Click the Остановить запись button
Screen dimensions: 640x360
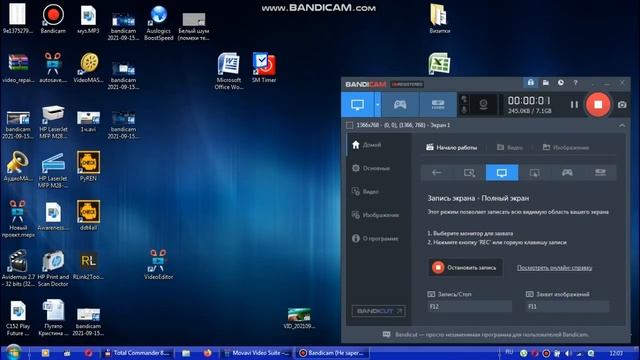point(465,267)
